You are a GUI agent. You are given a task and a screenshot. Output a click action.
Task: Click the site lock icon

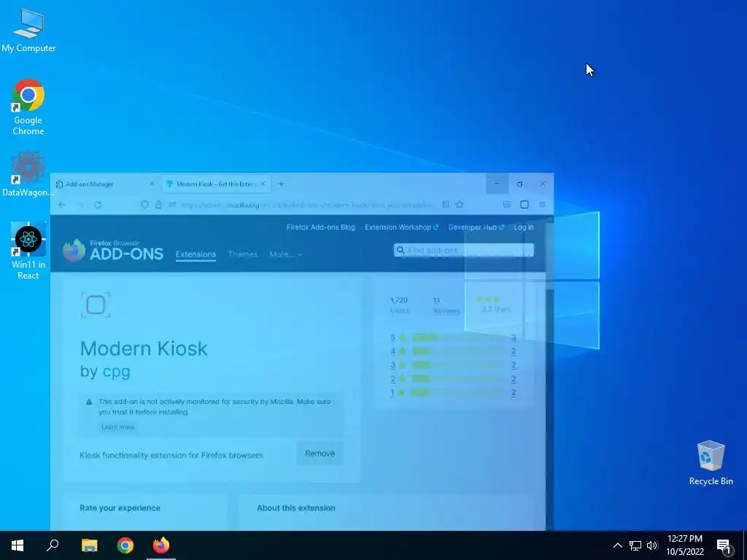[158, 205]
